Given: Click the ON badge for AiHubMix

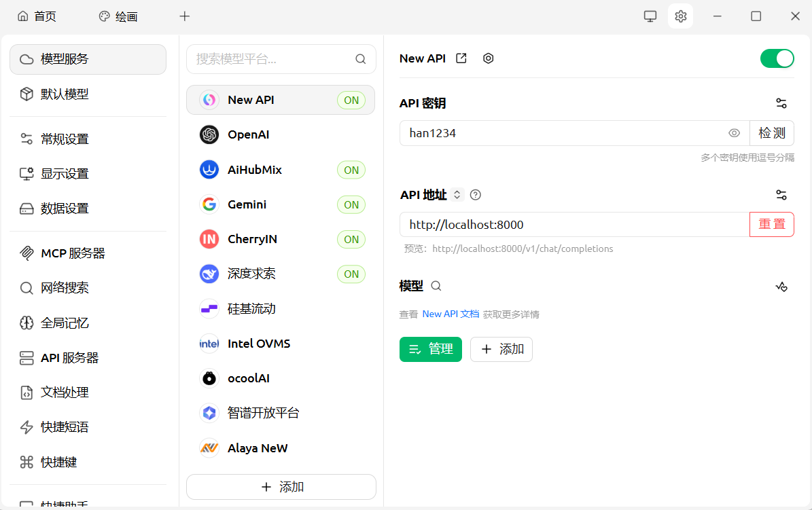Looking at the screenshot, I should 351,170.
